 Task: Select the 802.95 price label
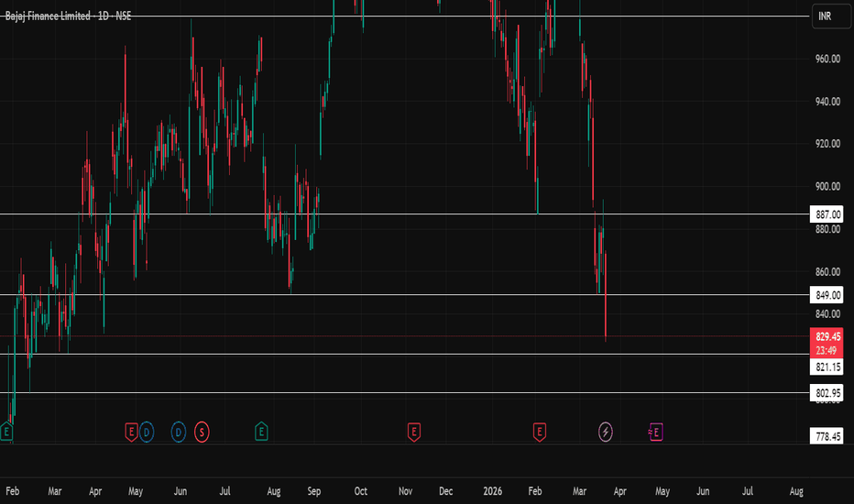pos(827,393)
